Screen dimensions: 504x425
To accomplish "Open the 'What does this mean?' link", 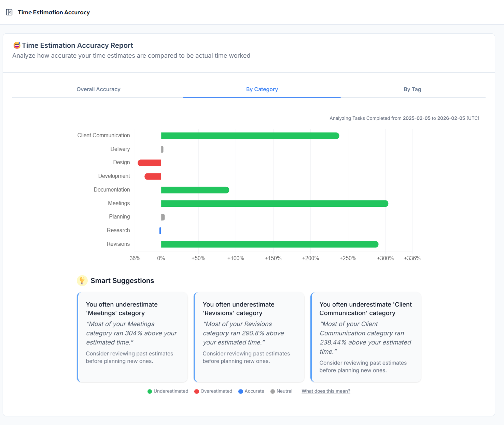I will coord(326,391).
